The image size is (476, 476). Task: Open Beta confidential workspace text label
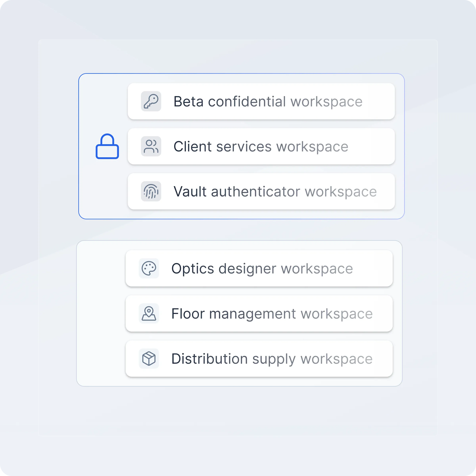(x=268, y=102)
